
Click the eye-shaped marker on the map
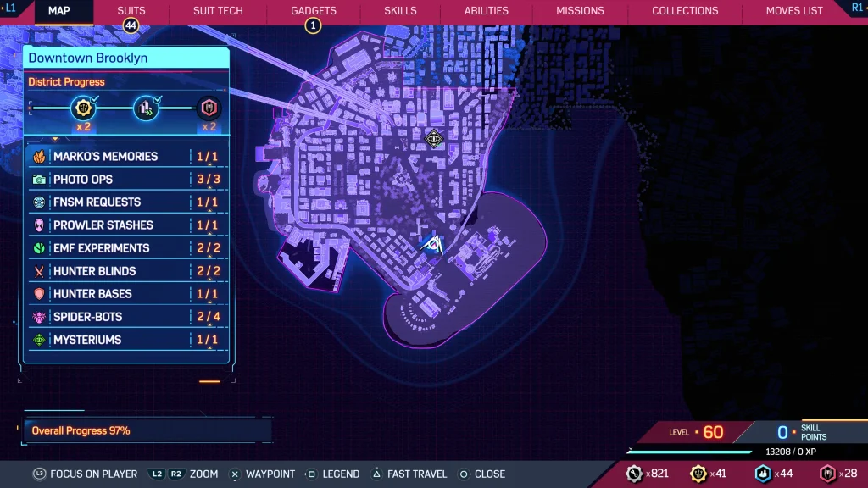click(x=432, y=140)
